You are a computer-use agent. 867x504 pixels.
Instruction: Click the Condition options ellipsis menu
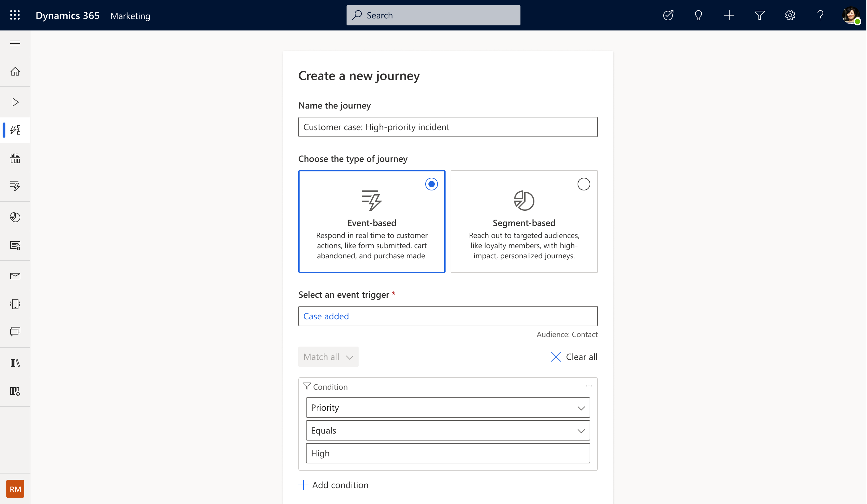pyautogui.click(x=589, y=386)
